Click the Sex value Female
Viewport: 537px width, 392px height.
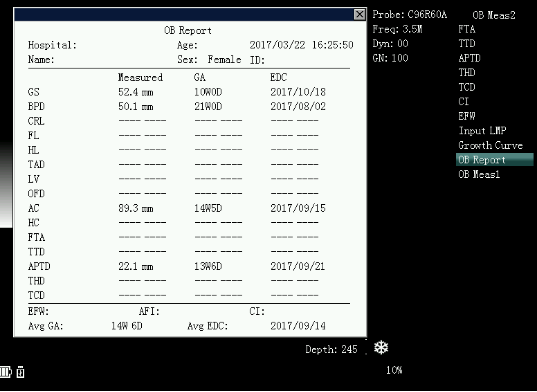(224, 60)
